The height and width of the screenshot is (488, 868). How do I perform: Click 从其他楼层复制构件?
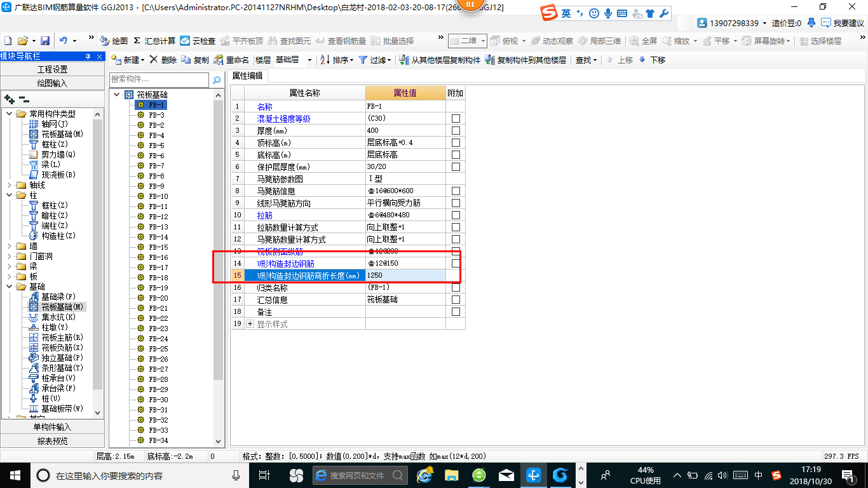coord(440,60)
